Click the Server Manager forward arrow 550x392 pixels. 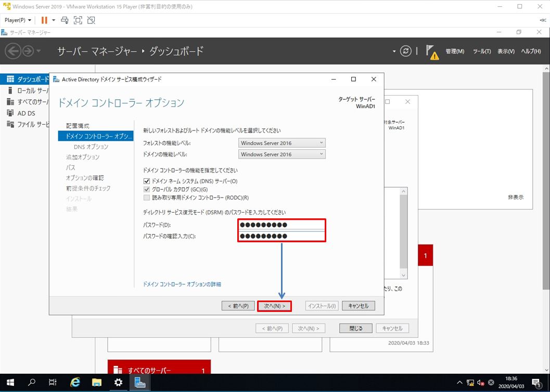(28, 51)
